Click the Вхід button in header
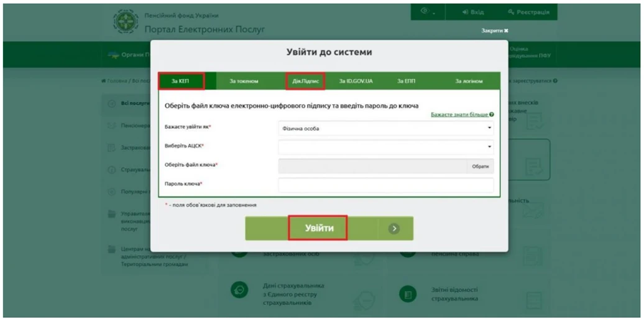The width and height of the screenshot is (644, 321). pos(473,12)
